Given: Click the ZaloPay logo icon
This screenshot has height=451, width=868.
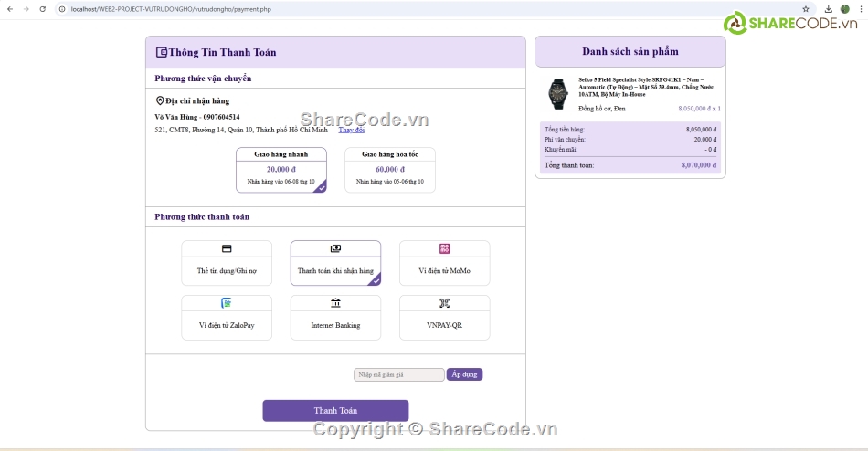Looking at the screenshot, I should coord(227,303).
